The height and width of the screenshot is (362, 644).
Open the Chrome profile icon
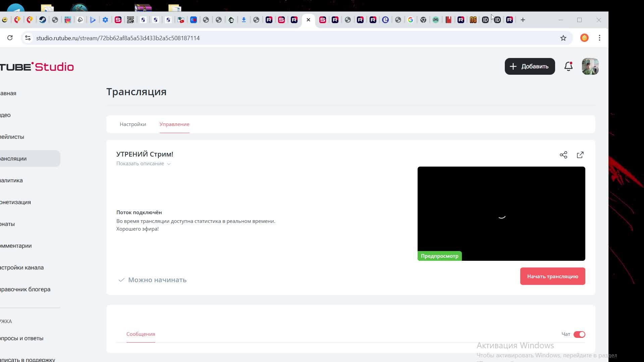click(x=584, y=38)
